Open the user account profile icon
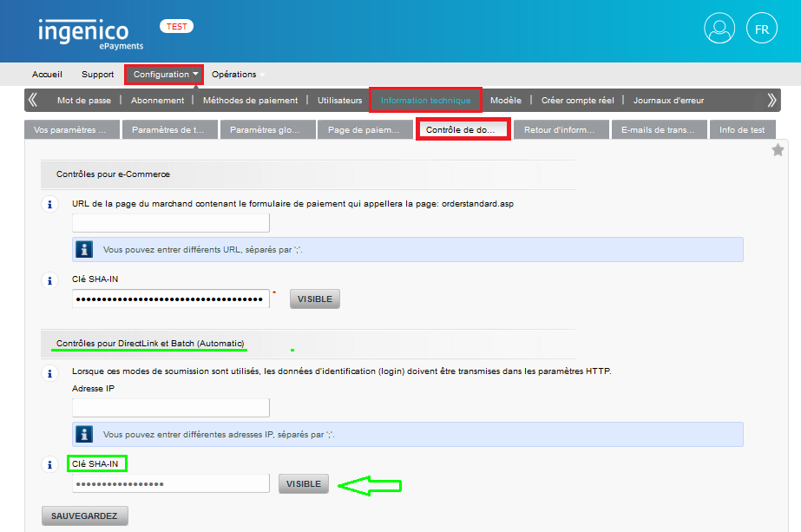The image size is (801, 532). click(719, 28)
